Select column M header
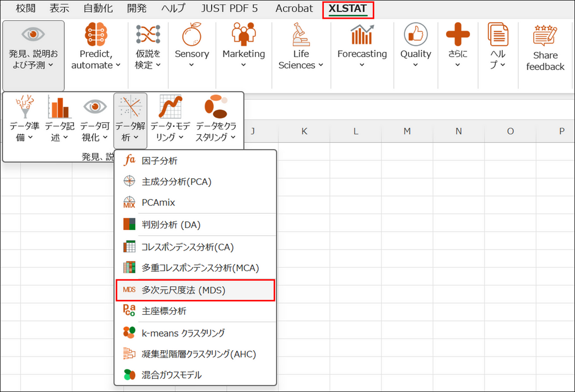The height and width of the screenshot is (392, 575). [407, 131]
